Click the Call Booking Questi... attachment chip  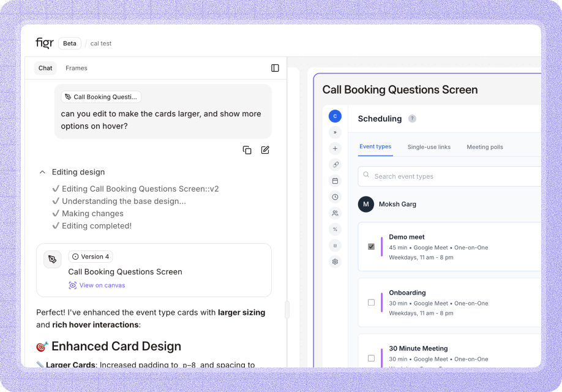(101, 97)
